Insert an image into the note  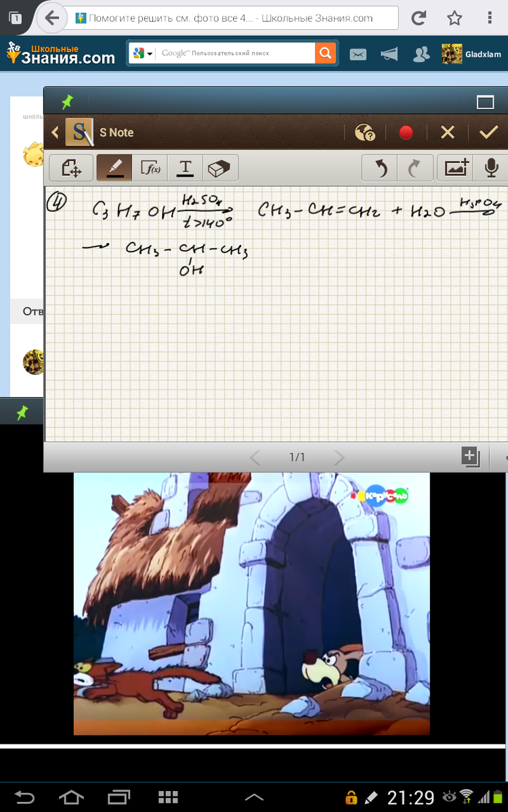tap(456, 168)
